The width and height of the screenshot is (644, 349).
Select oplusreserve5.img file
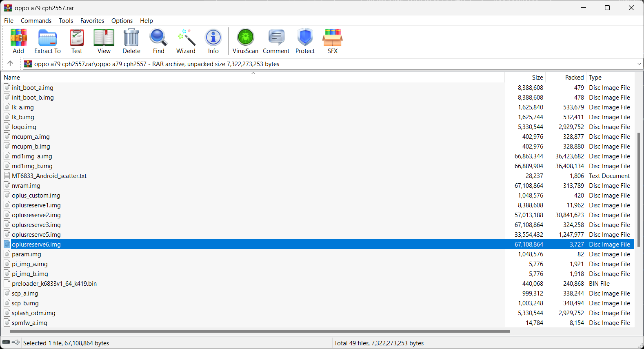36,234
